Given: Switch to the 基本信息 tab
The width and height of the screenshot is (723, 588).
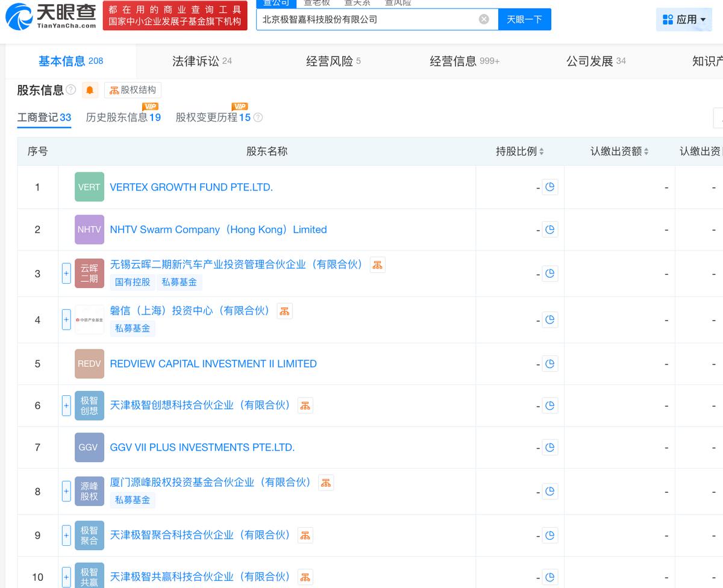Looking at the screenshot, I should pos(70,61).
